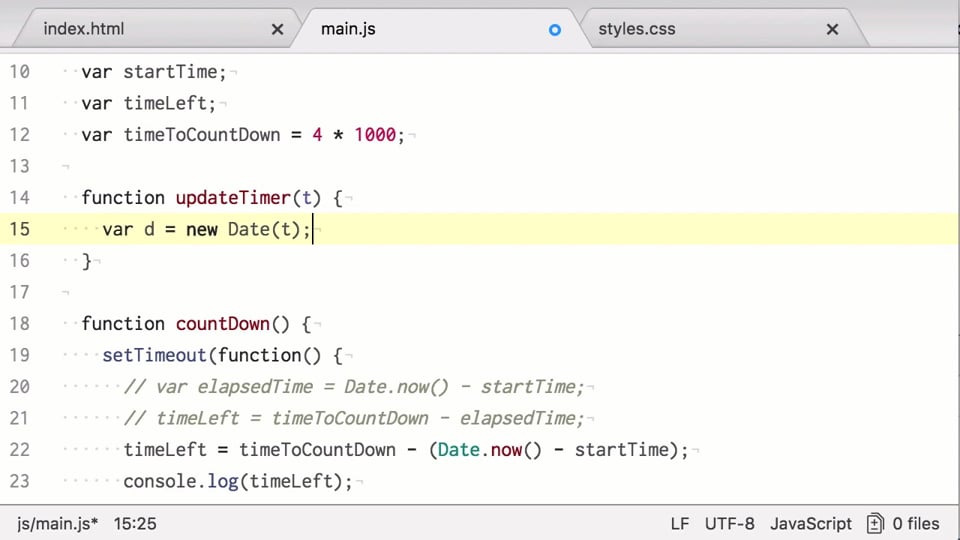Close the index.html tab
The image size is (960, 540).
pyautogui.click(x=277, y=29)
